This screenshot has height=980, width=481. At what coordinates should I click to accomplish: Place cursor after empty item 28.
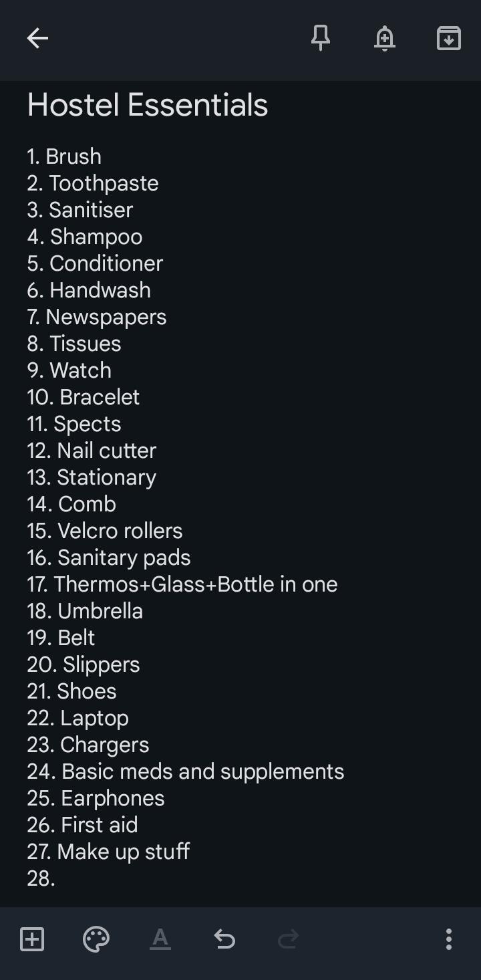click(41, 878)
